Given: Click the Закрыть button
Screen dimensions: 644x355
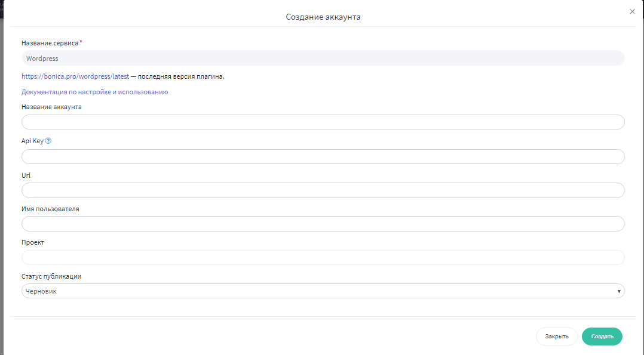Looking at the screenshot, I should click(x=557, y=337).
